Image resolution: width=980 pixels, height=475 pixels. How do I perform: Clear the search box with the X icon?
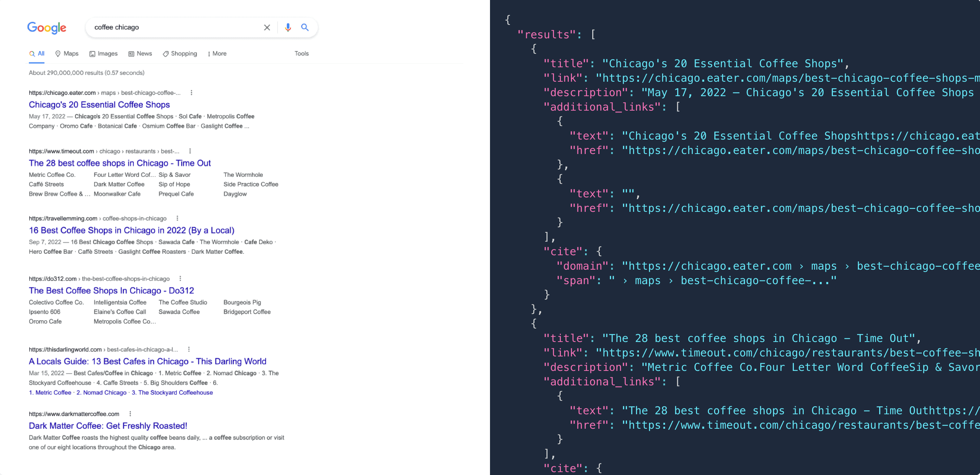click(267, 27)
